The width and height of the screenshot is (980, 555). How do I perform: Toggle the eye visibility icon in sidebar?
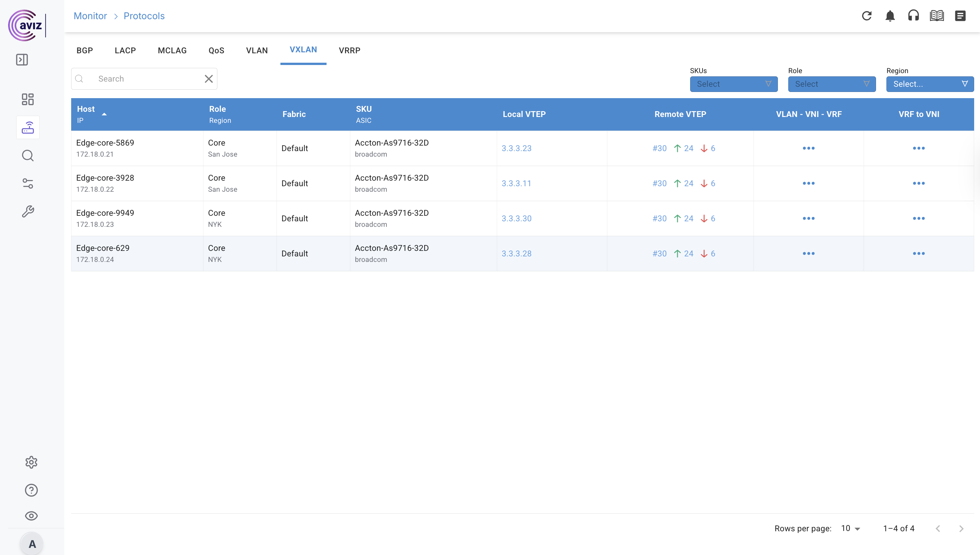(x=31, y=516)
